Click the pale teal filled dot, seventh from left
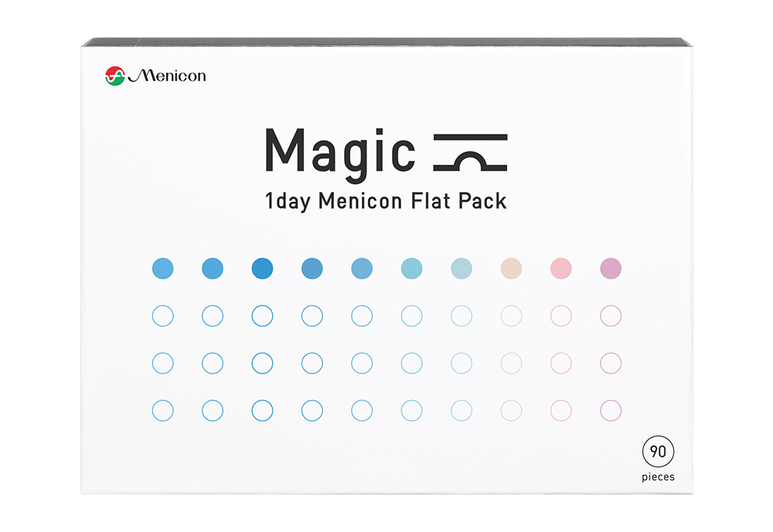The image size is (773, 532). point(461,268)
